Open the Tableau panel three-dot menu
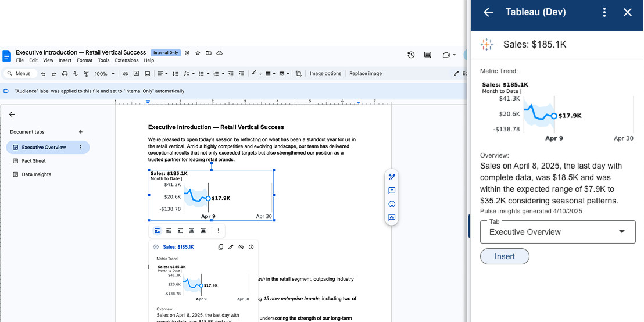Viewport: 644px width, 322px height. pos(604,12)
